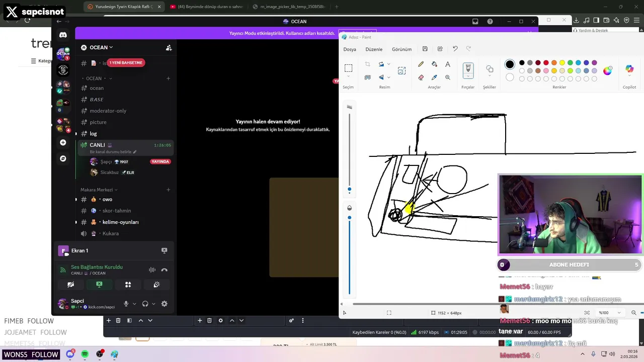Viewport: 644px width, 362px height.
Task: Open the Dosya menu in Paint
Action: (x=350, y=49)
